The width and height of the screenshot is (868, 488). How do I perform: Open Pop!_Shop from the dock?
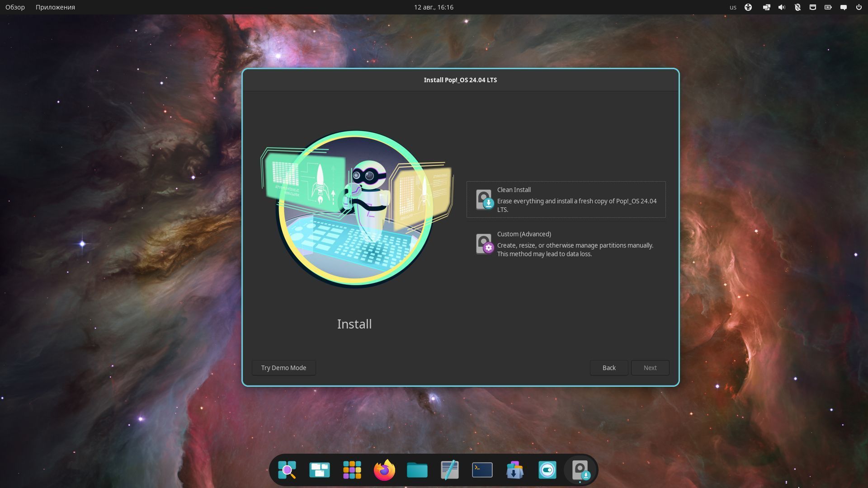tap(515, 470)
